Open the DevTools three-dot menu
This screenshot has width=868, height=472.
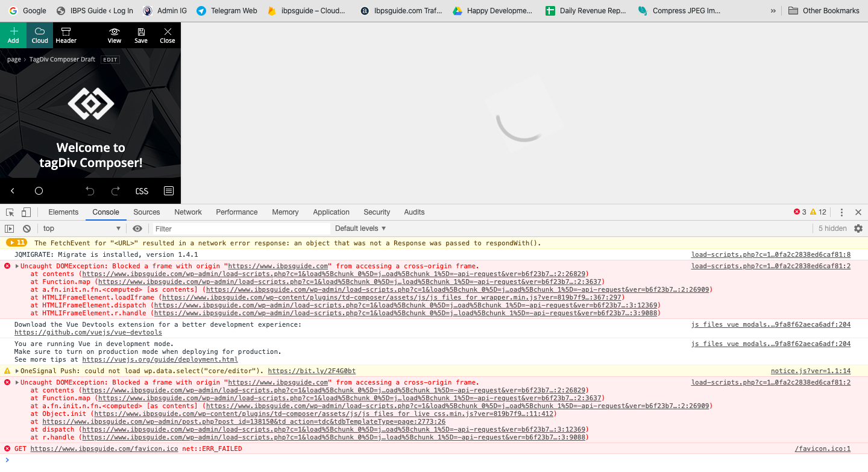pos(841,212)
